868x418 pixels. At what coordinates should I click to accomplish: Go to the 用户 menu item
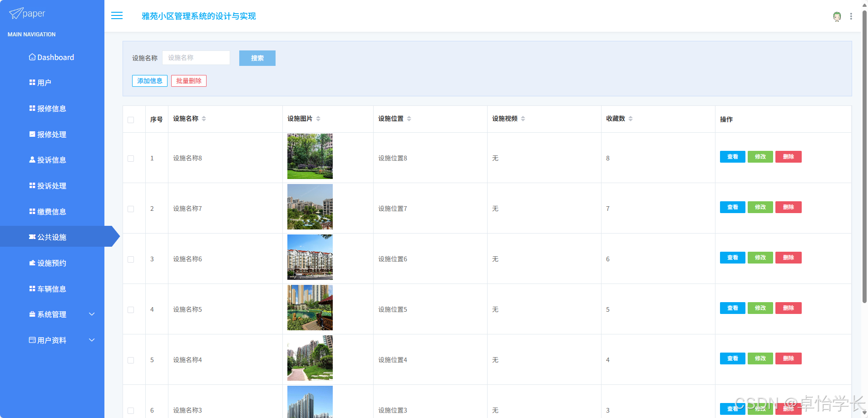coord(52,83)
